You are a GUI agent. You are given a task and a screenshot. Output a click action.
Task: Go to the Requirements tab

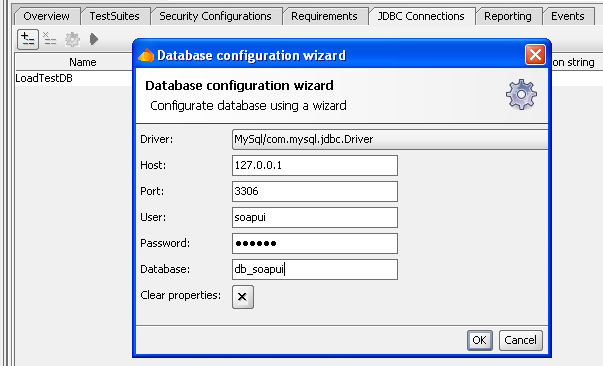click(324, 16)
